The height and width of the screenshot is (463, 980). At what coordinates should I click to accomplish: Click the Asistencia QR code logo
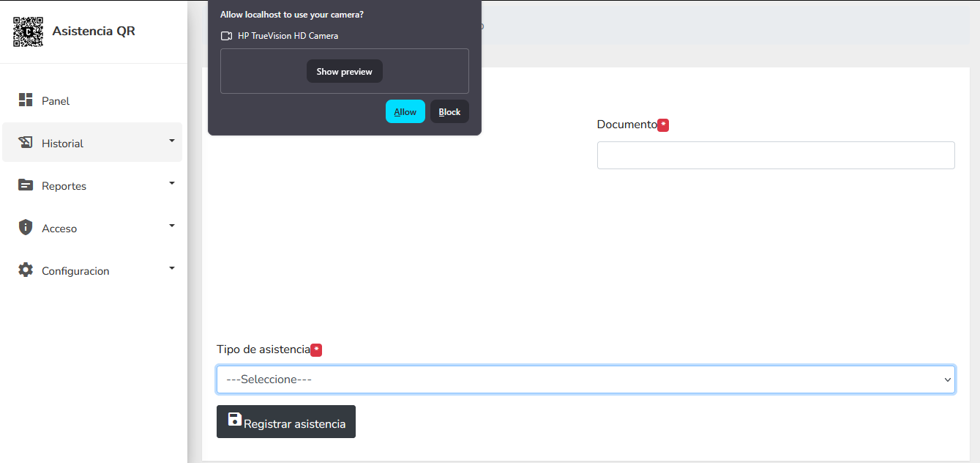pyautogui.click(x=29, y=32)
